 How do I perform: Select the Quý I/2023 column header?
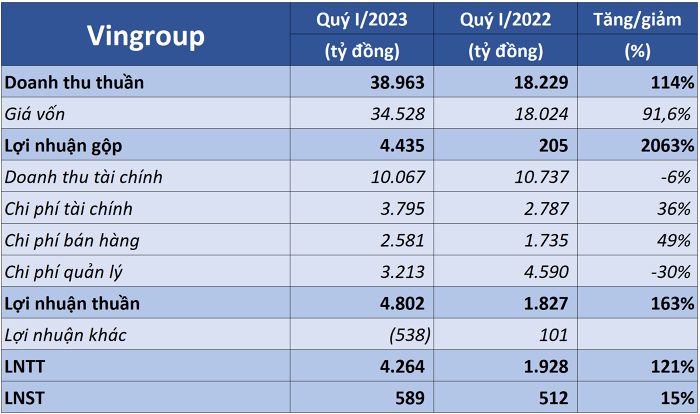362,34
